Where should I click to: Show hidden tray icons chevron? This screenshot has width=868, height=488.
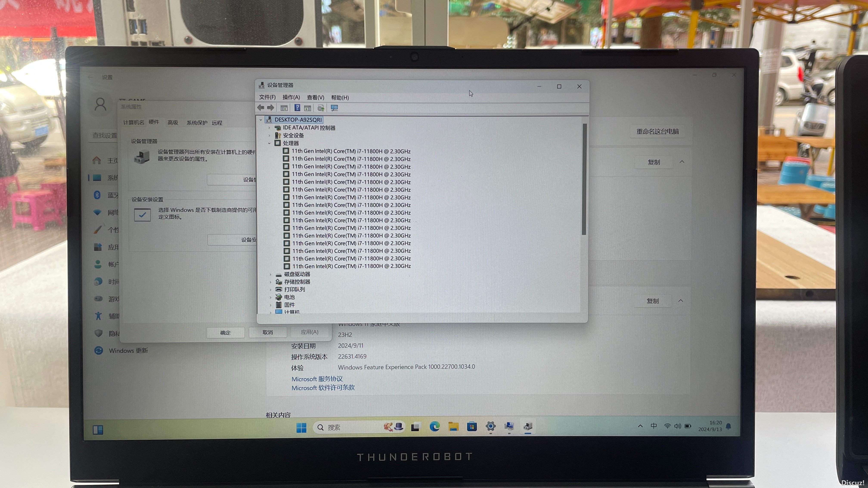[640, 426]
